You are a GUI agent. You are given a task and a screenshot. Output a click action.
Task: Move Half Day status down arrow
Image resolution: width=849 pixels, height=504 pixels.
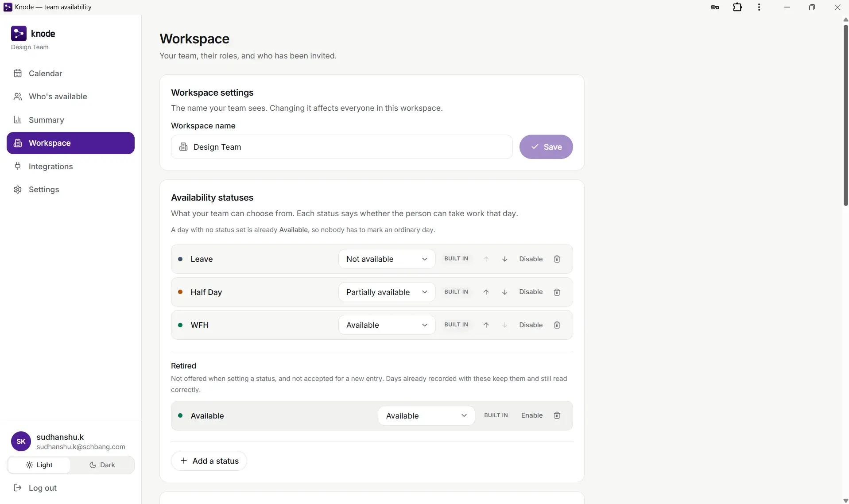pos(504,292)
